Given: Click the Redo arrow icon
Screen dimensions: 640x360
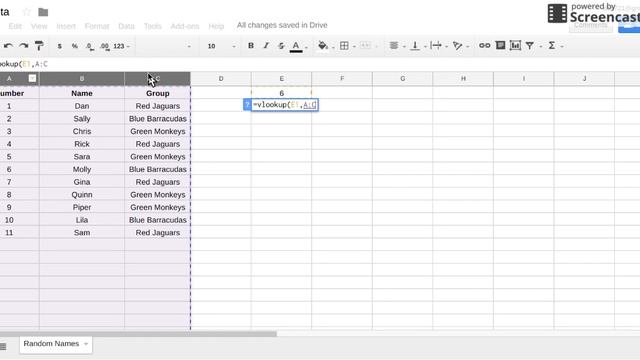Looking at the screenshot, I should (24, 46).
